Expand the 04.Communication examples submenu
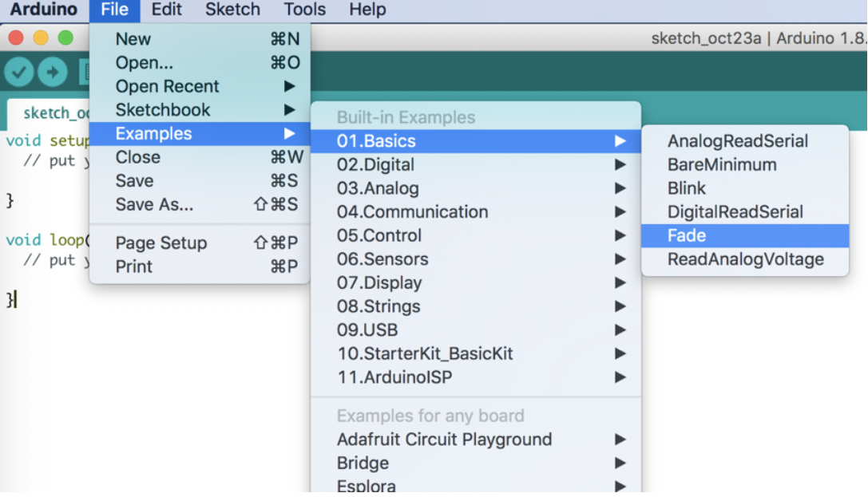868x497 pixels. click(x=475, y=211)
